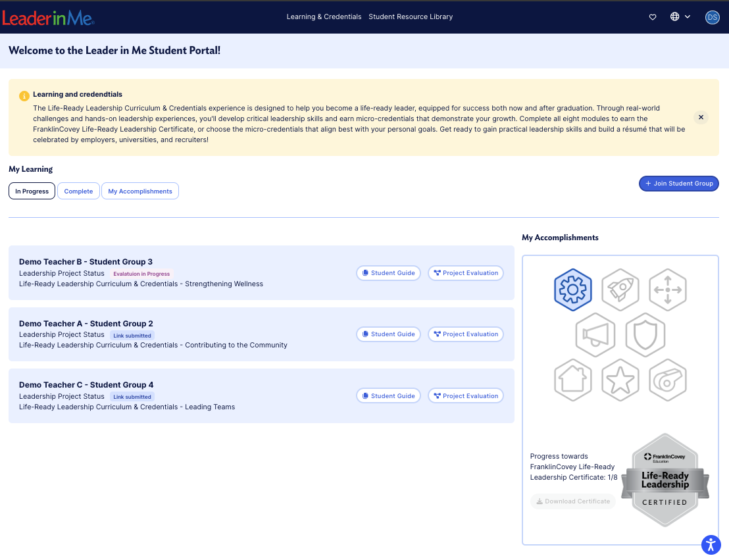Click the whistle badge icon

pos(667,380)
